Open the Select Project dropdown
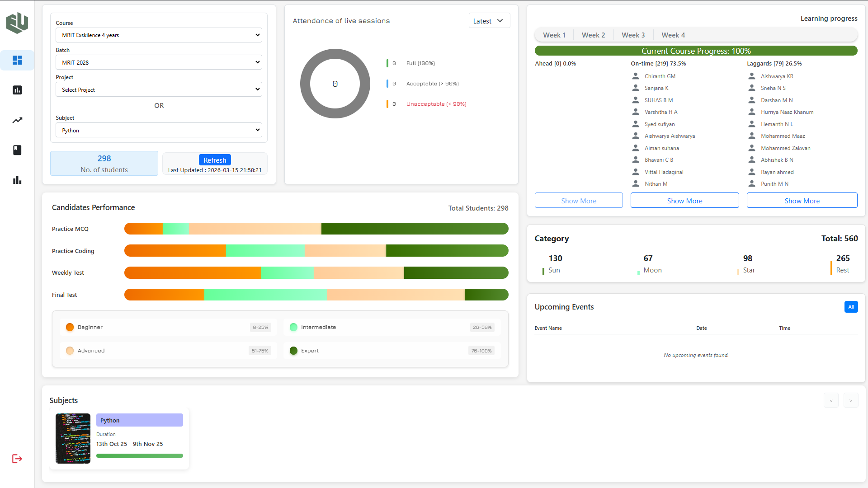The width and height of the screenshot is (868, 488). click(x=159, y=89)
